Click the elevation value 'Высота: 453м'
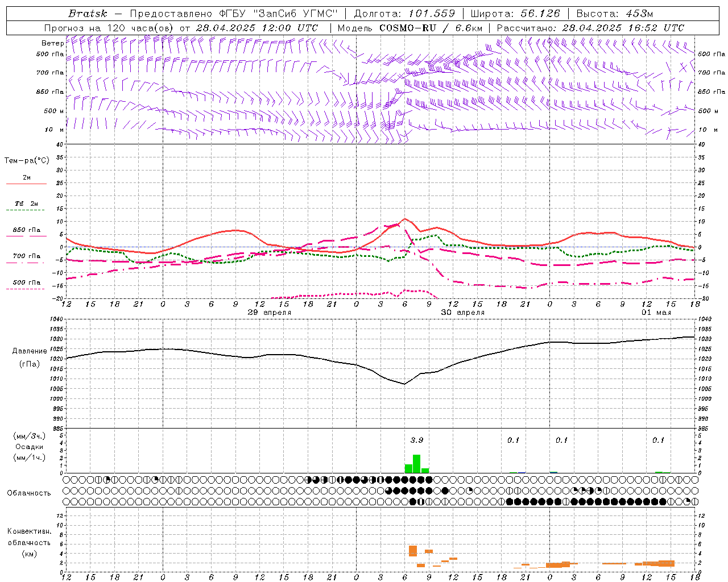728x582 pixels. (x=615, y=14)
